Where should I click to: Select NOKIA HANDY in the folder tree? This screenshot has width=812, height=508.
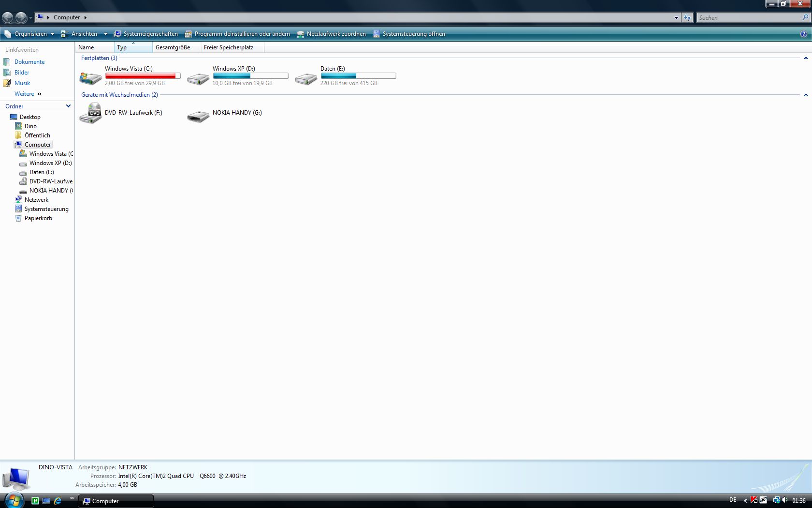click(x=51, y=191)
